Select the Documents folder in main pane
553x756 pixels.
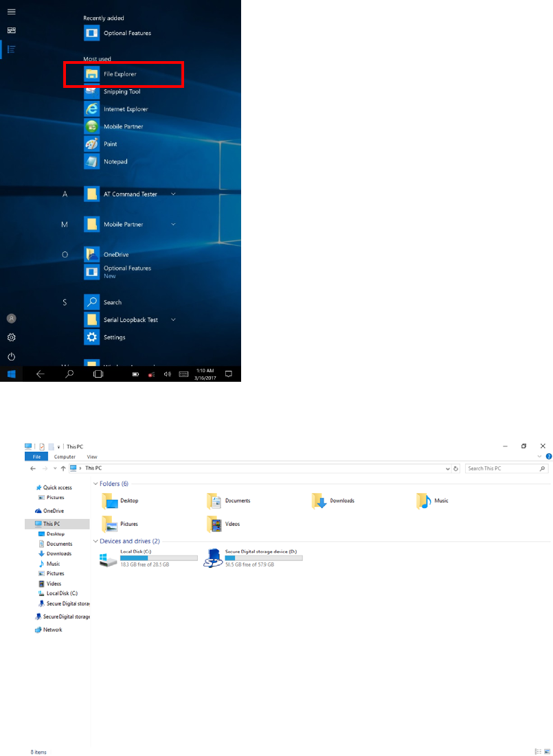pyautogui.click(x=228, y=501)
